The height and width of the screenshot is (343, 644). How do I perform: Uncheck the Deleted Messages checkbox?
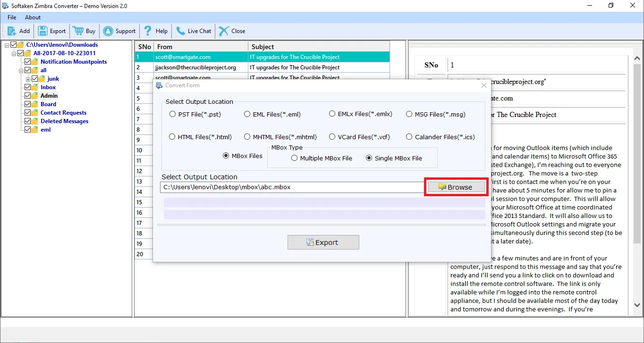click(x=28, y=121)
